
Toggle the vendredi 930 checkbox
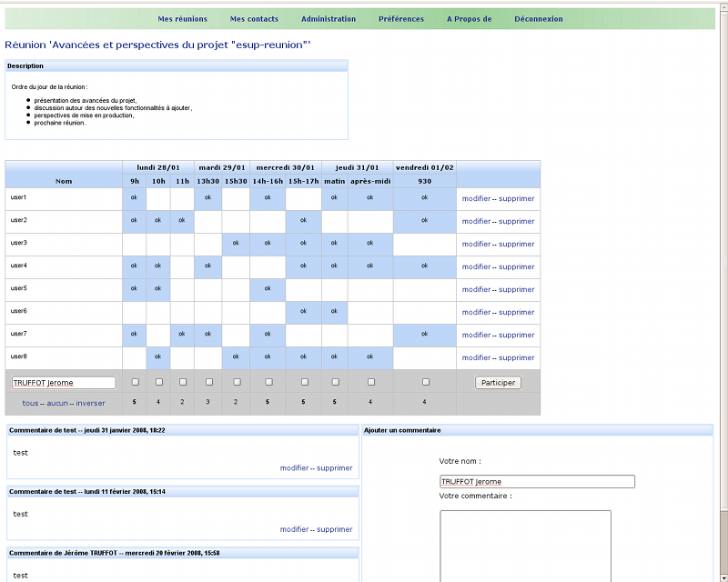tap(425, 382)
